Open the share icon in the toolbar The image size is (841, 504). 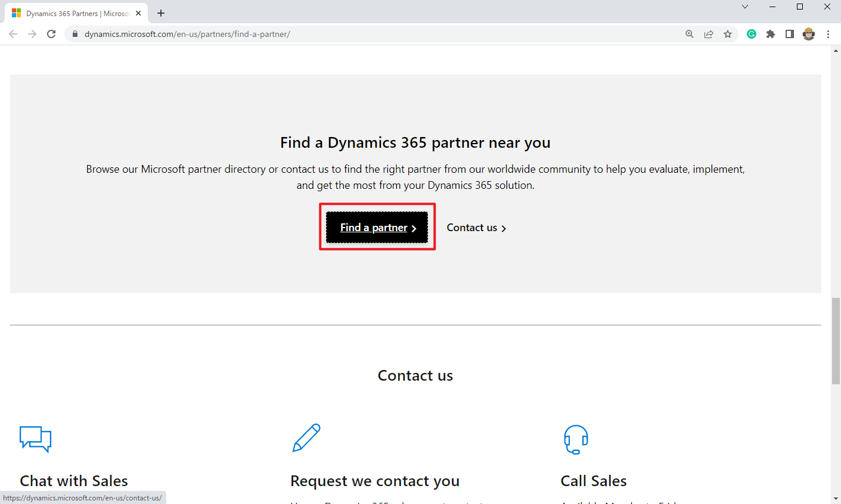click(708, 34)
